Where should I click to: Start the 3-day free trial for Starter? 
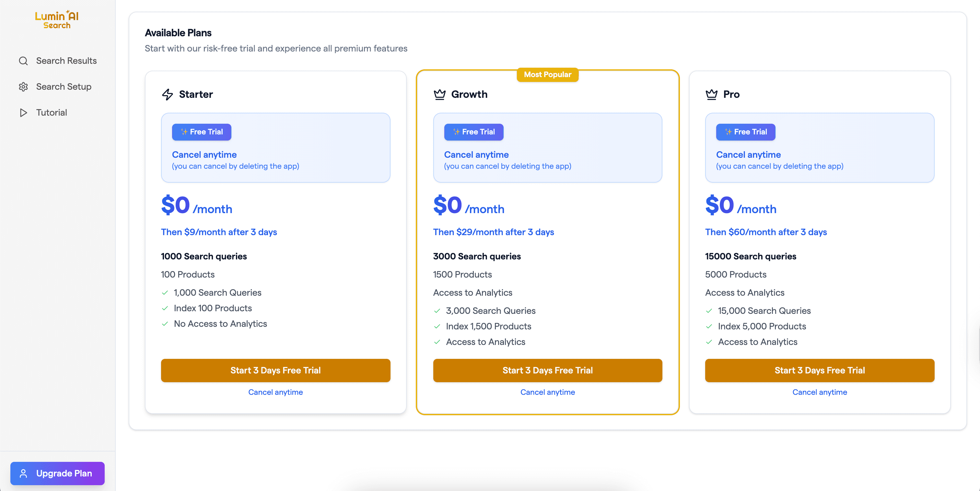(275, 370)
